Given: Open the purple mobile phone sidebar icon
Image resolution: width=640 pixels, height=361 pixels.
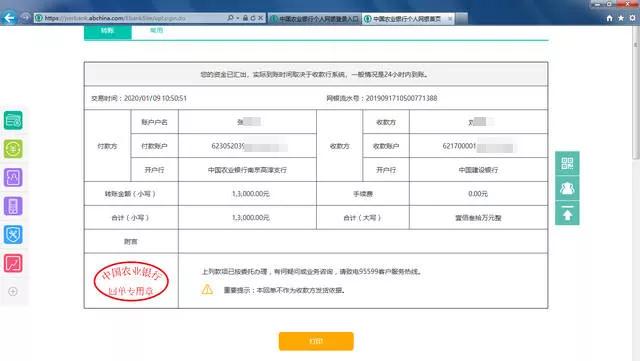Looking at the screenshot, I should click(x=13, y=206).
